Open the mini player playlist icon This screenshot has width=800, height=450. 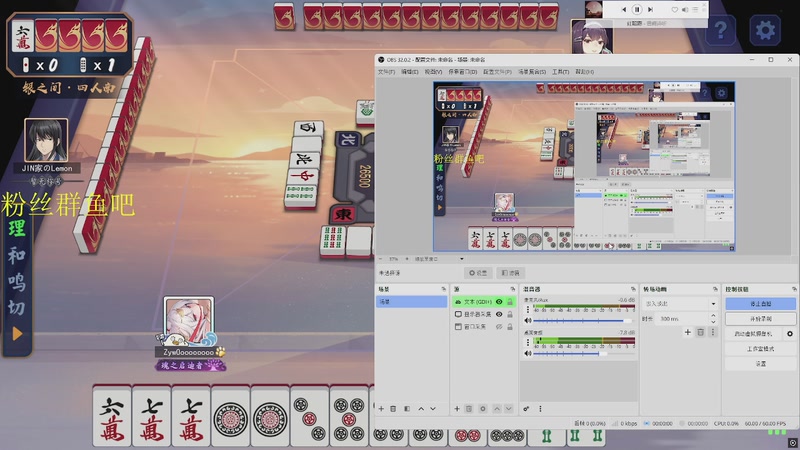pyautogui.click(x=695, y=9)
